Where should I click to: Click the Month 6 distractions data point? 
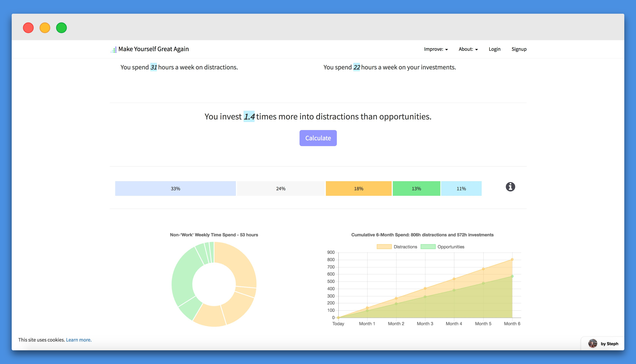coord(512,260)
